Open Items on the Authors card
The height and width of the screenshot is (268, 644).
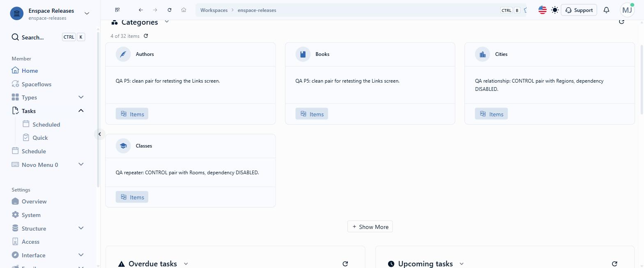(x=132, y=114)
